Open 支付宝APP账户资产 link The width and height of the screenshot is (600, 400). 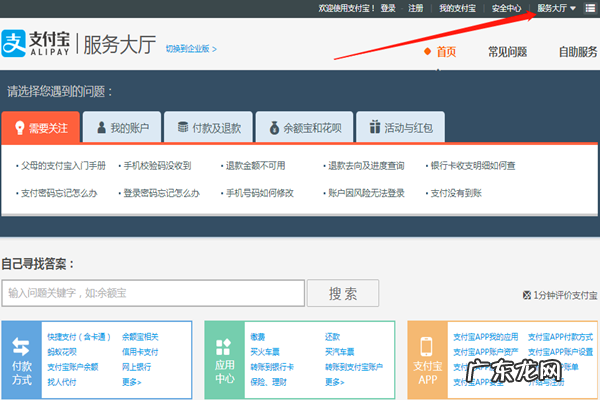[x=486, y=352]
